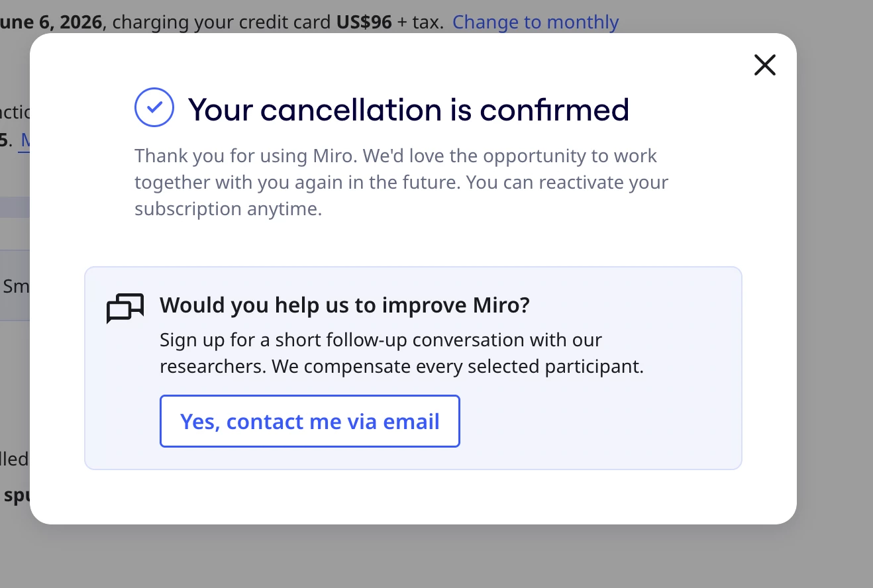Click the partially visible Sm cell behind dialog
Image resolution: width=873 pixels, height=588 pixels.
[x=15, y=285]
